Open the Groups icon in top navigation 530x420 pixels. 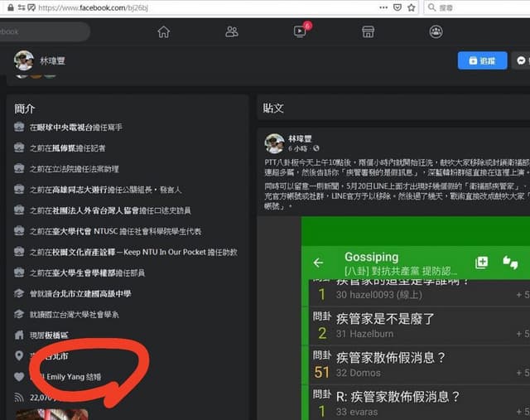pos(436,32)
